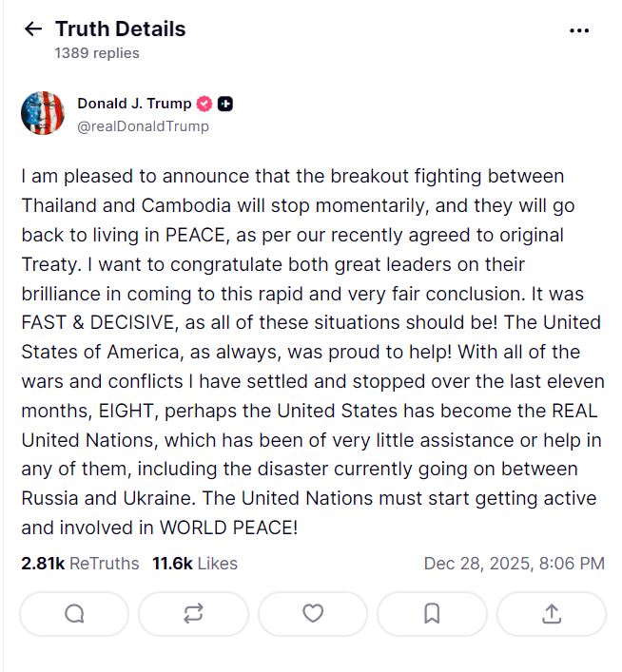Bookmark this Truth post
622x672 pixels.
pyautogui.click(x=432, y=614)
